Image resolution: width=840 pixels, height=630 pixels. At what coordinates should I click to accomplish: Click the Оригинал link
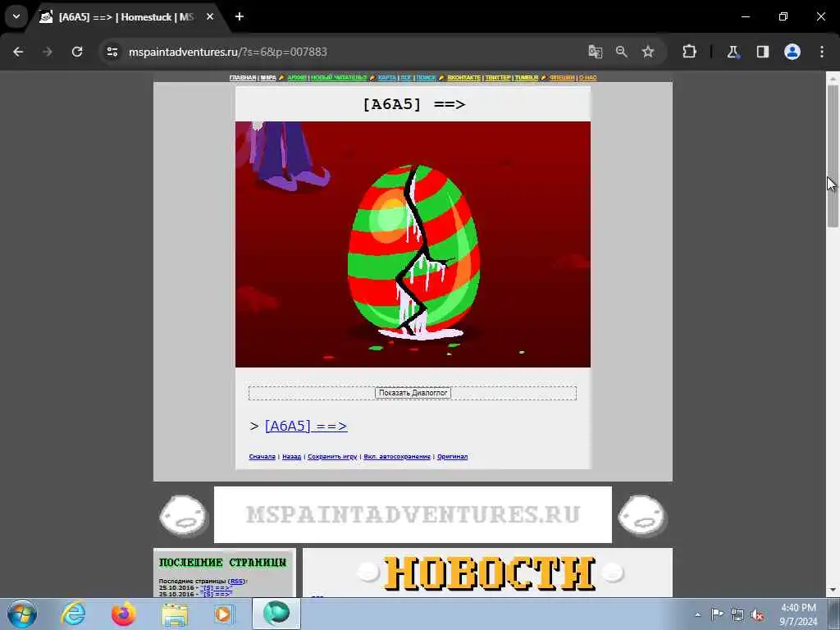452,456
